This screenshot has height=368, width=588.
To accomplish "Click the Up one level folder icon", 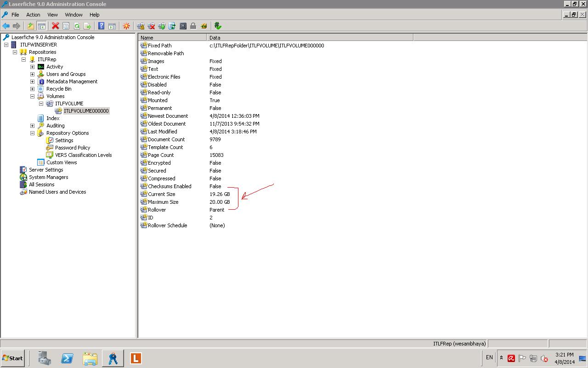I will coord(31,26).
